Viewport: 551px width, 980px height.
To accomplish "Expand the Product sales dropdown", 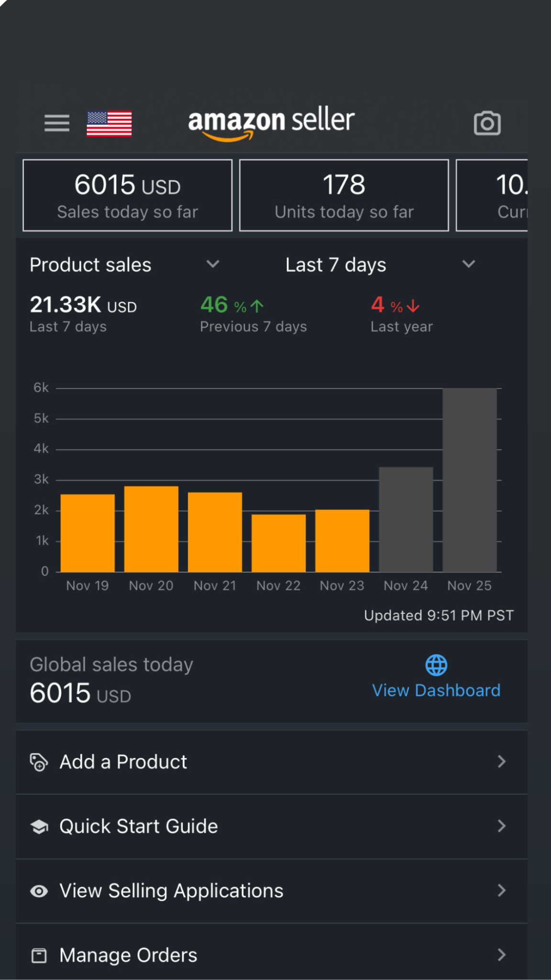I will (212, 264).
